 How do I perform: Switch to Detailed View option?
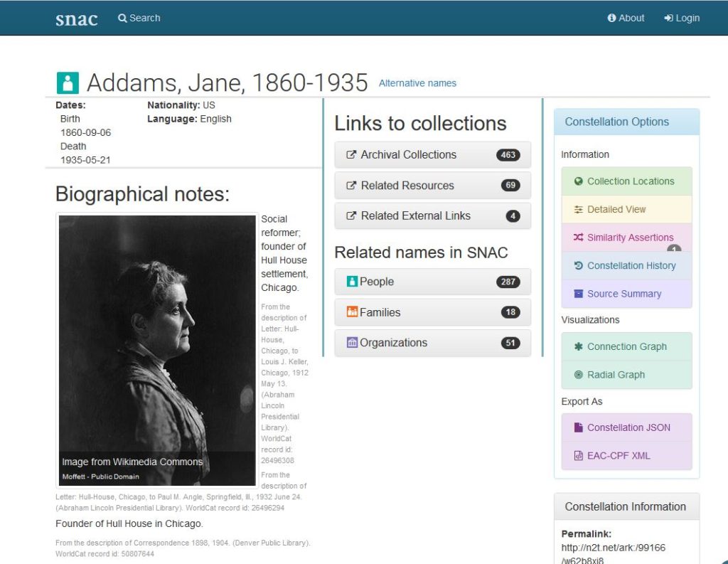click(x=626, y=209)
